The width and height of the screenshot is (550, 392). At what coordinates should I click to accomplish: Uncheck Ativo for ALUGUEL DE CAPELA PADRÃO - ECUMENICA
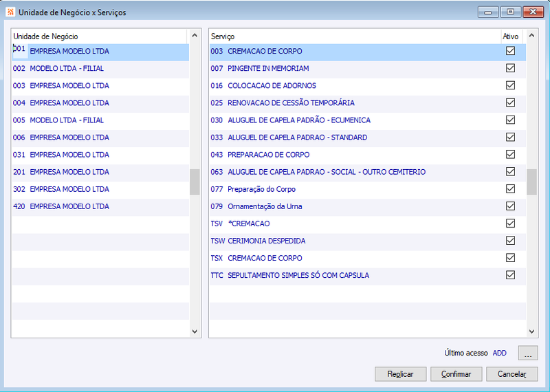point(510,120)
